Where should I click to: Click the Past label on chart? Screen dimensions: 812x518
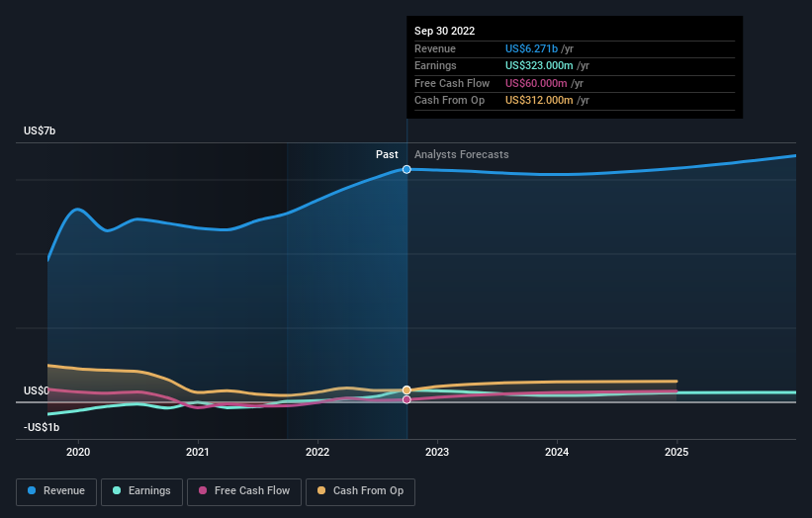point(387,154)
